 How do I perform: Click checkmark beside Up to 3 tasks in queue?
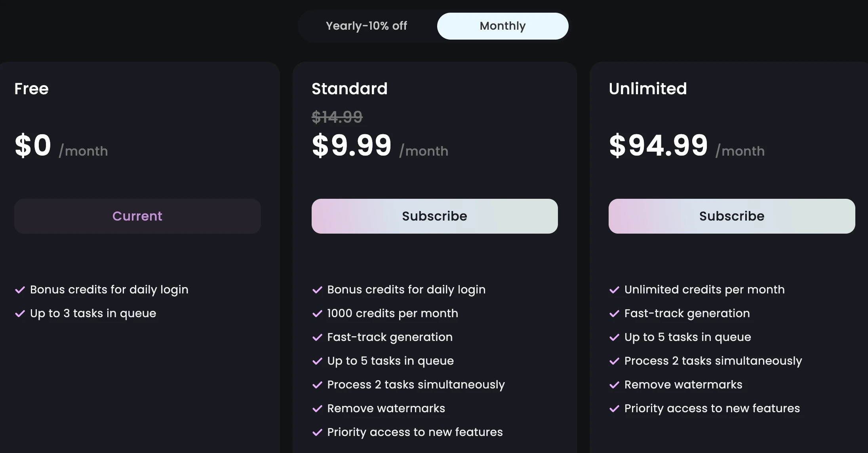coord(20,314)
